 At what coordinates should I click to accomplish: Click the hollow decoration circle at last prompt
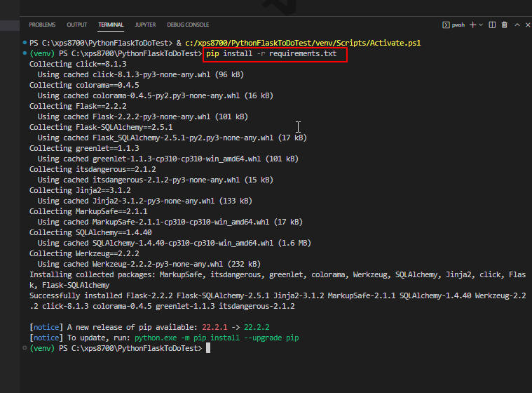[25, 348]
